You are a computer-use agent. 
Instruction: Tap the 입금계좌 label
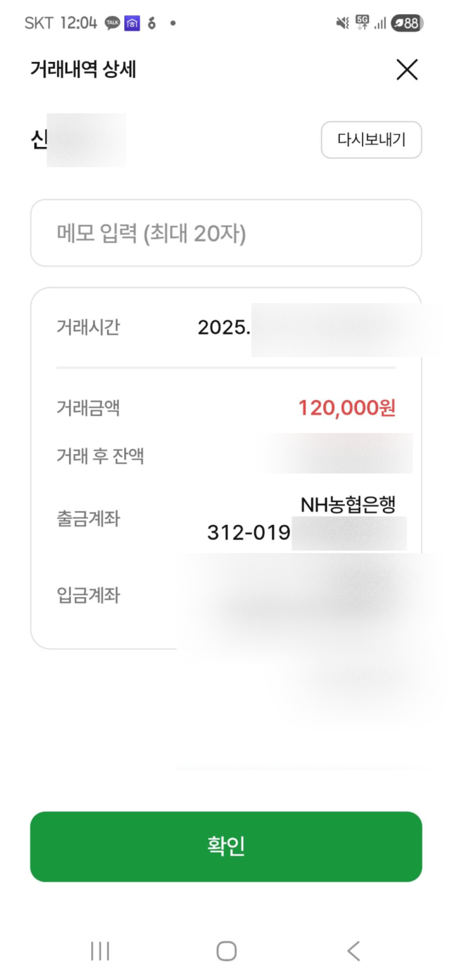(88, 595)
